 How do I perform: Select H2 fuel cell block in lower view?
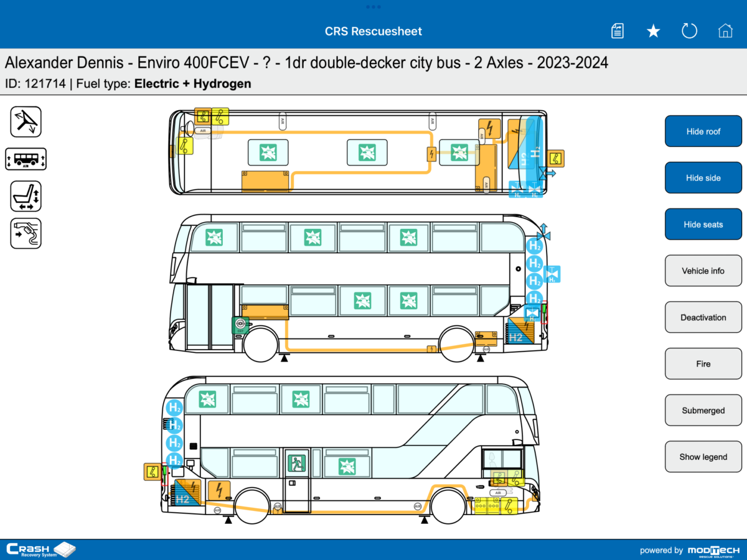[189, 492]
